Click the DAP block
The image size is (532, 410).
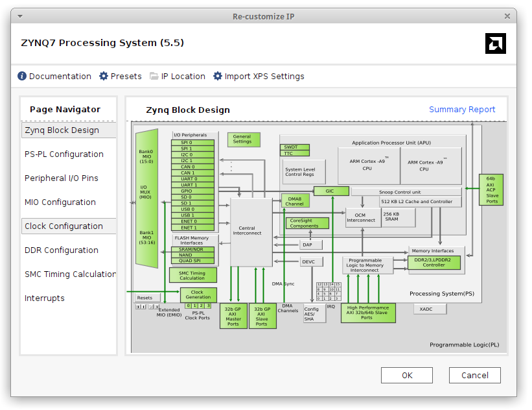(311, 245)
